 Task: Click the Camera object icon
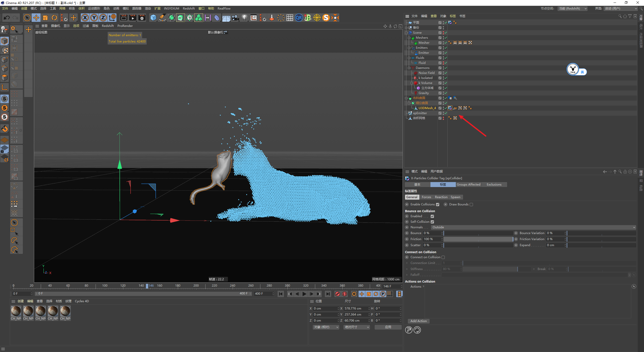click(235, 18)
